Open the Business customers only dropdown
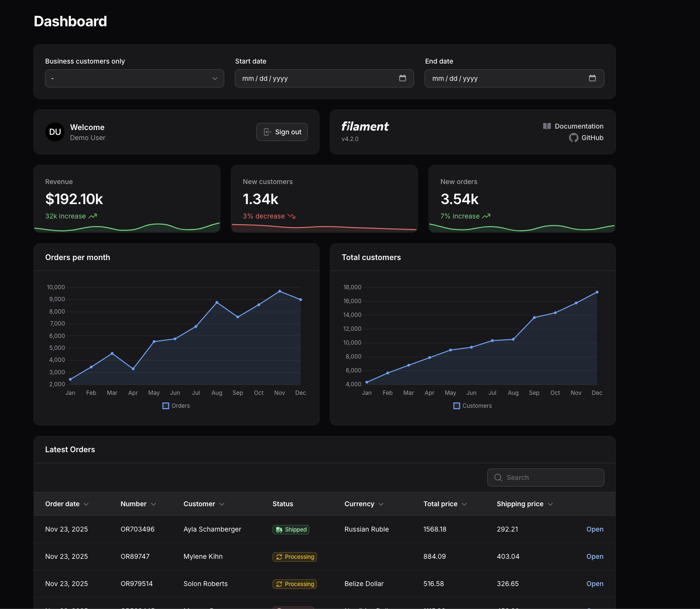 (x=134, y=78)
